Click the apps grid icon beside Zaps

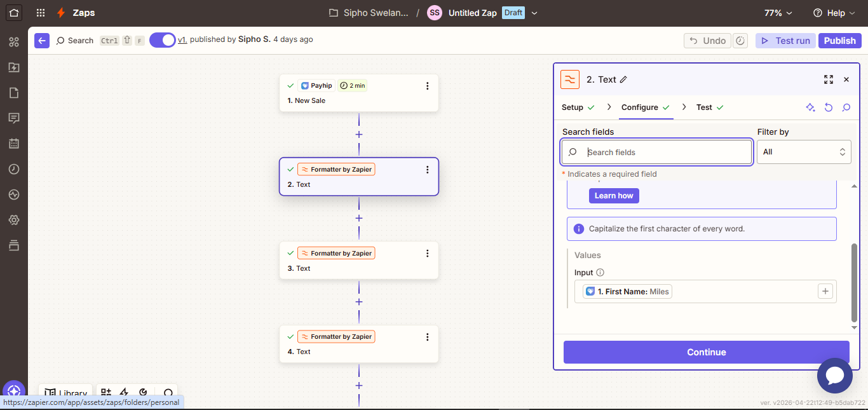(41, 13)
